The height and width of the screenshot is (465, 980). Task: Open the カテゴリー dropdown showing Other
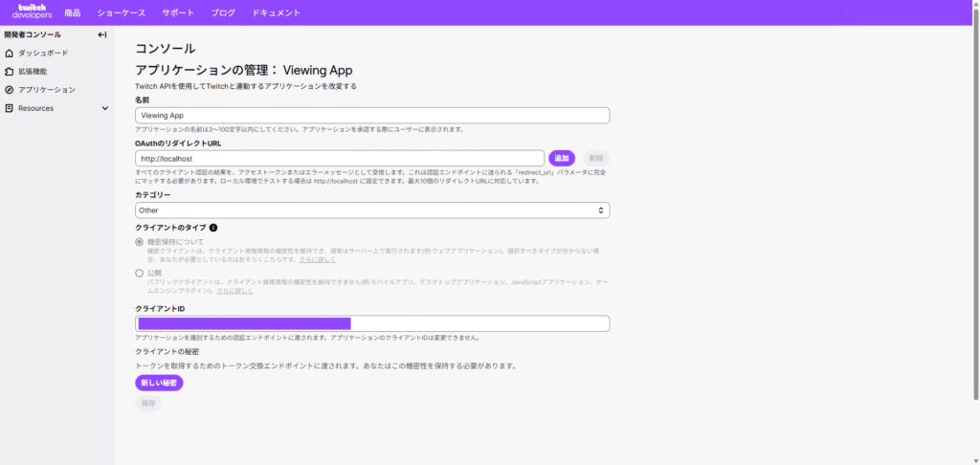(372, 210)
